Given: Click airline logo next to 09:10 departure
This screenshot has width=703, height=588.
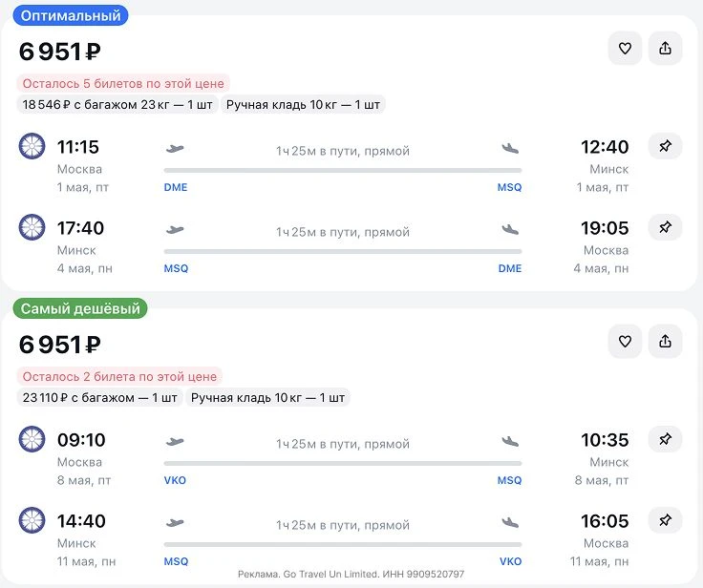Looking at the screenshot, I should (32, 439).
